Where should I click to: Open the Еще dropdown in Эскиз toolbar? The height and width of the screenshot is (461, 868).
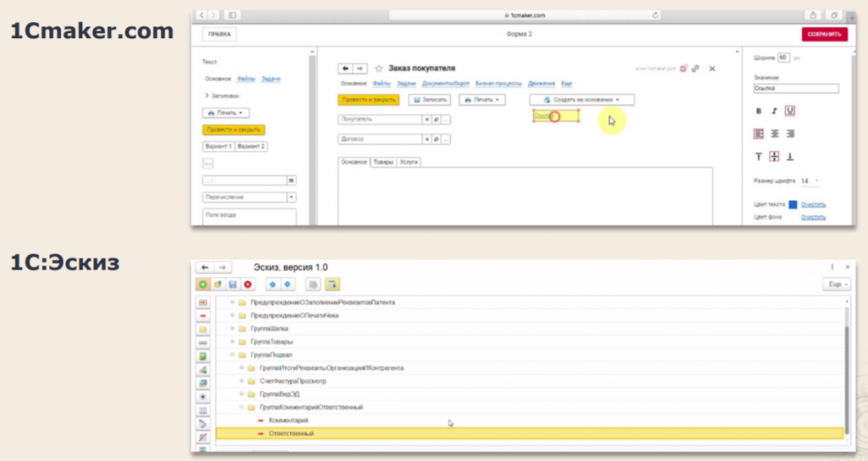click(837, 285)
